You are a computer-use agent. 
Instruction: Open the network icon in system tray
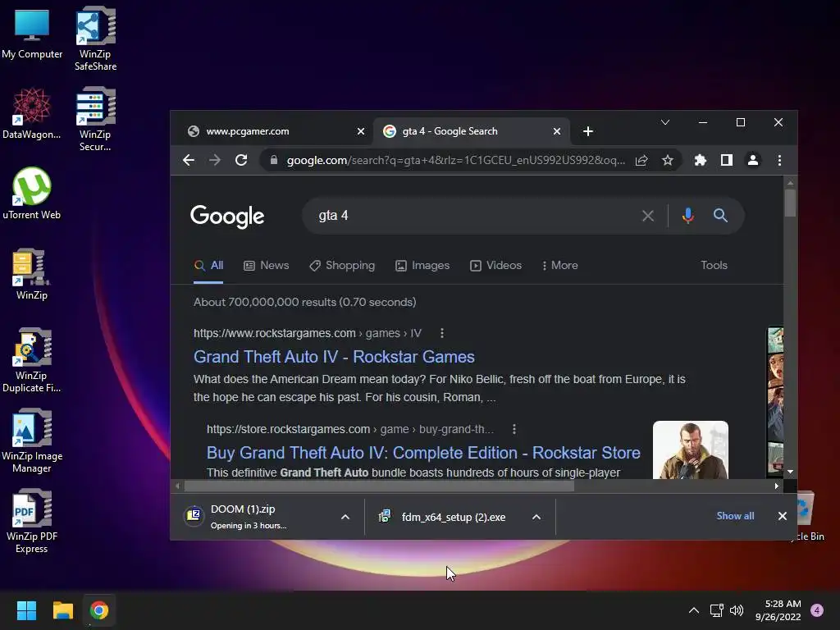716,610
